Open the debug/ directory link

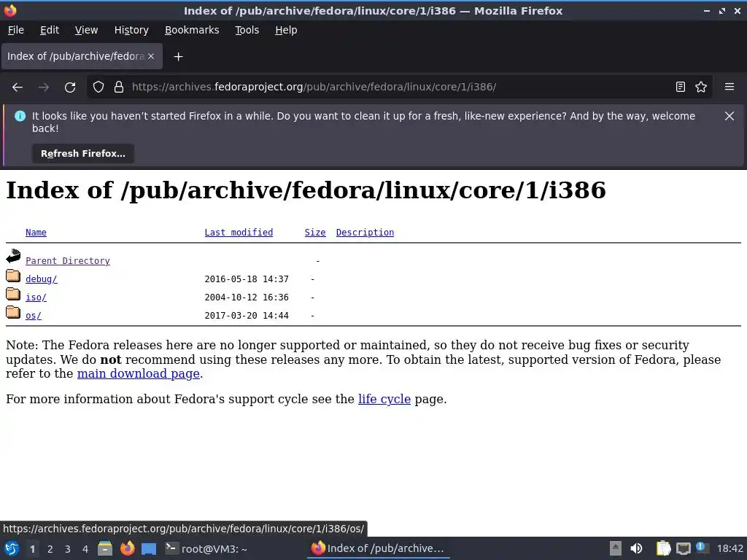[42, 279]
